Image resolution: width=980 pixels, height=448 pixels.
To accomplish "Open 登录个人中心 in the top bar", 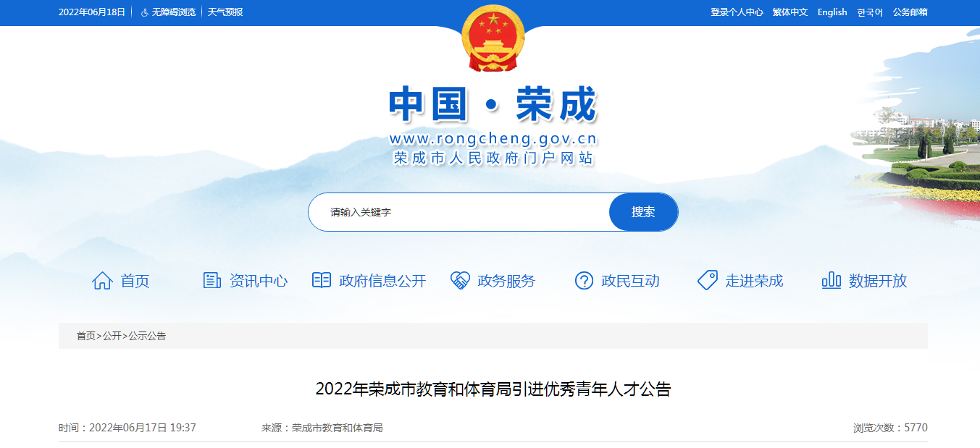I will pos(737,12).
